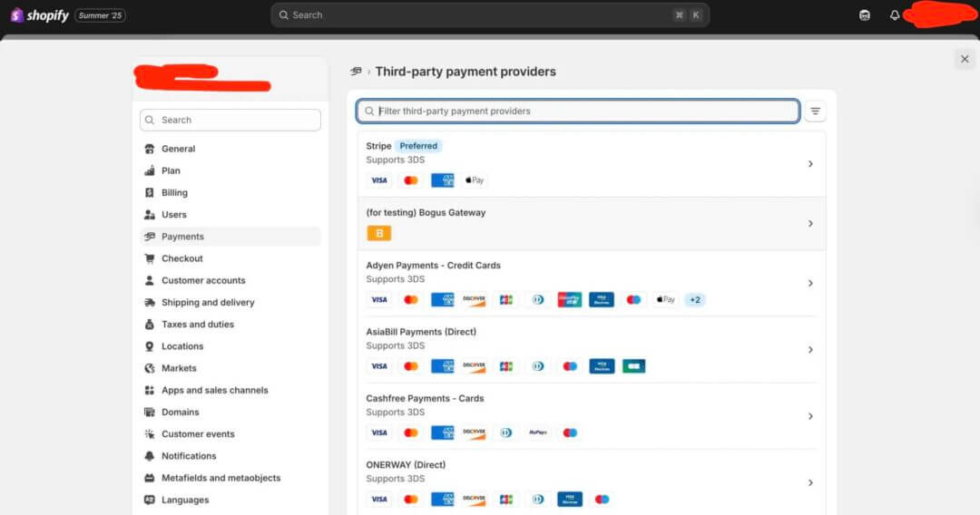Viewport: 980px width, 515px height.
Task: Expand the Stripe provider chevron
Action: 810,163
